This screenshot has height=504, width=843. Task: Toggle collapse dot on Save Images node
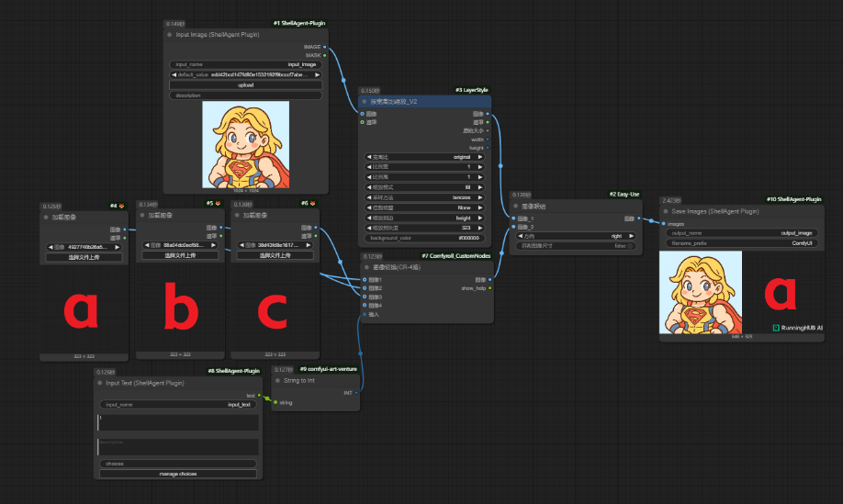(x=666, y=212)
